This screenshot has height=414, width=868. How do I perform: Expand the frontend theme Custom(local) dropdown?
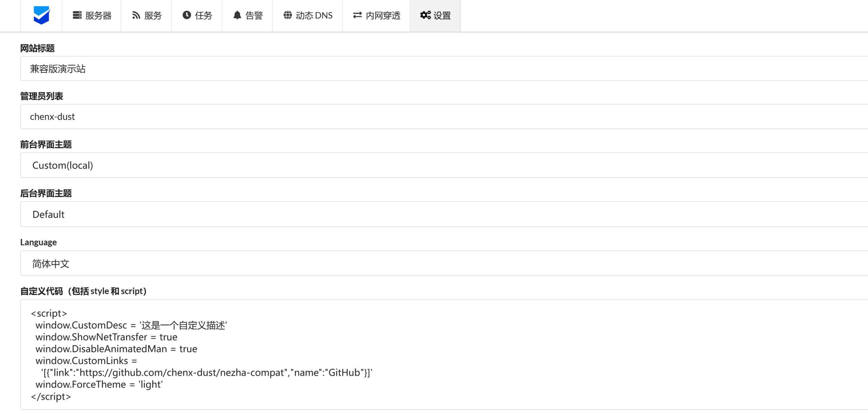click(444, 165)
